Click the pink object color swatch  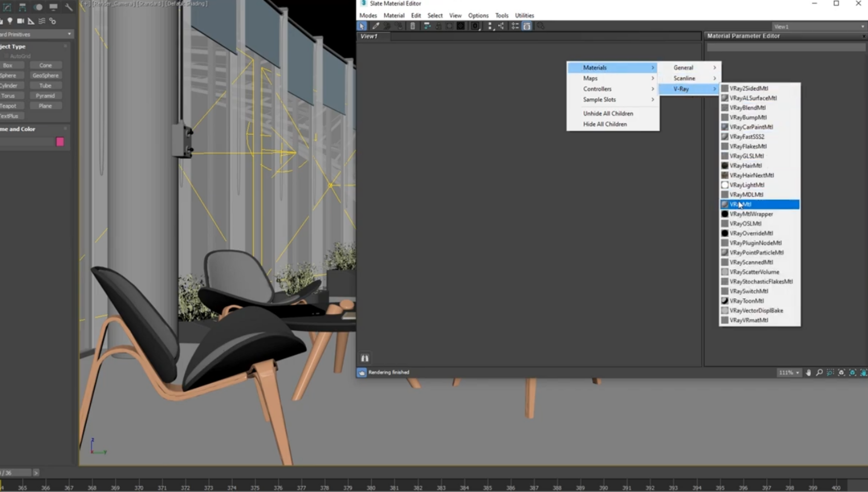coord(60,141)
